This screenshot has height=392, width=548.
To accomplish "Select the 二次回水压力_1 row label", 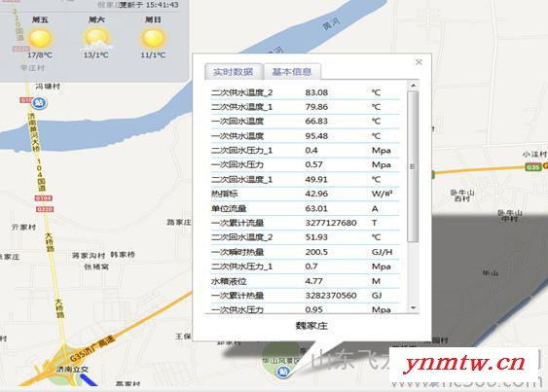I will click(241, 151).
